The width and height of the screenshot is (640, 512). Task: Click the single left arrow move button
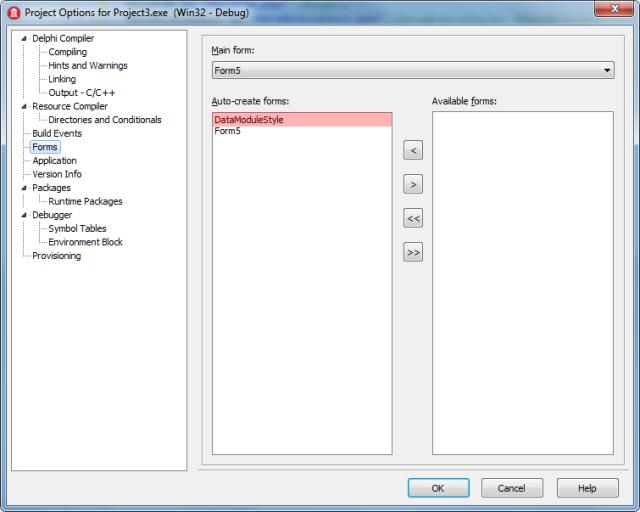click(413, 150)
